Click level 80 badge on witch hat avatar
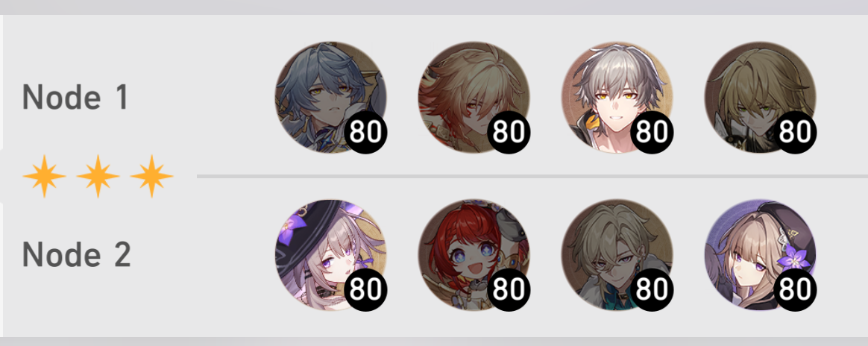 [x=366, y=289]
